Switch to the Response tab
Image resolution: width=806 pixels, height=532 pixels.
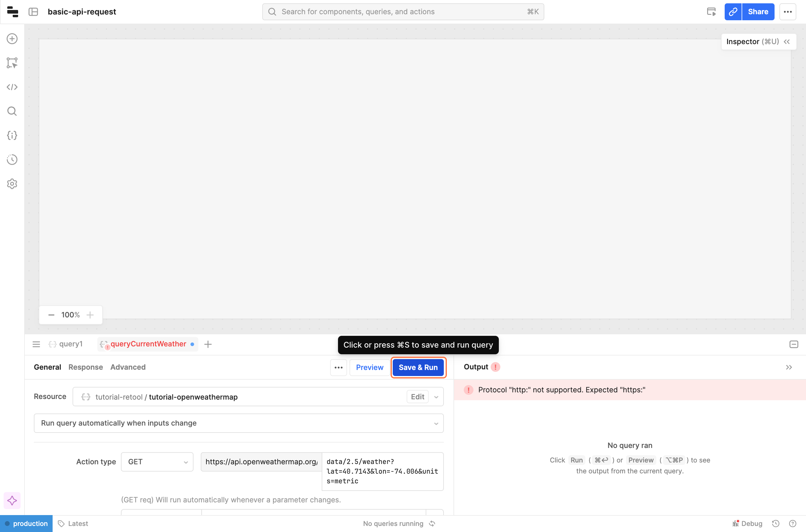click(86, 367)
